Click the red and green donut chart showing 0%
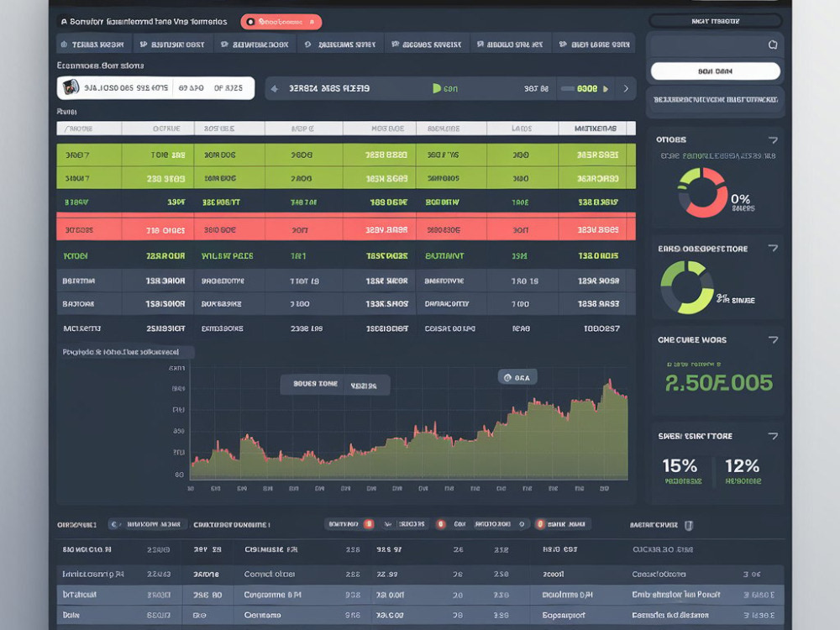Viewport: 840px width, 630px height. [x=702, y=193]
